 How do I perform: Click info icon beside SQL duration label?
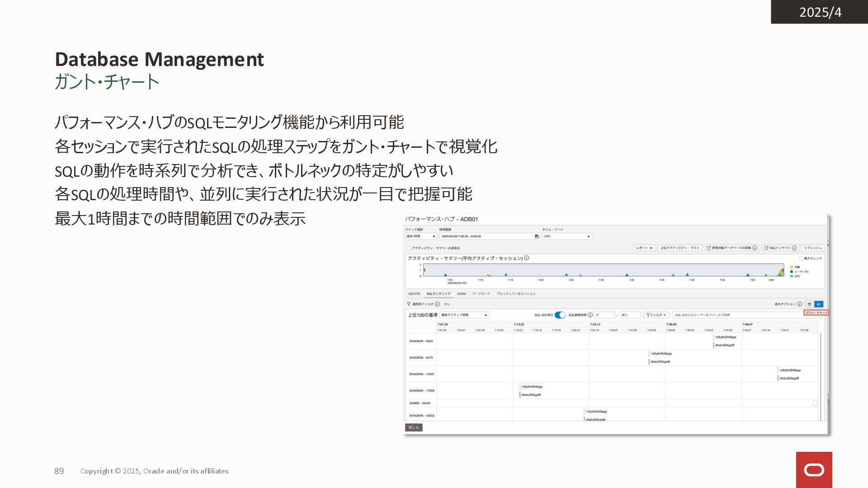(x=590, y=315)
